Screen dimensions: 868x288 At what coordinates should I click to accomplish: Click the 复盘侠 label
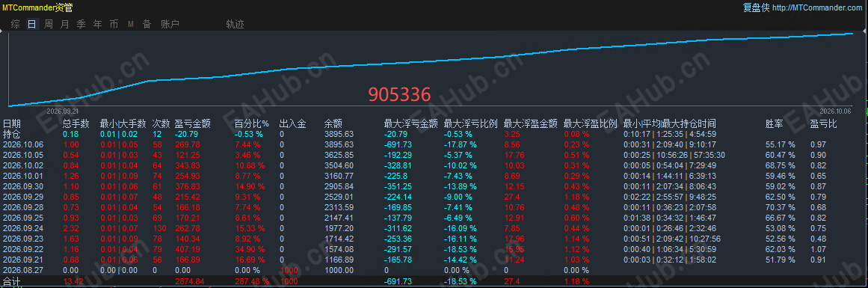click(756, 7)
